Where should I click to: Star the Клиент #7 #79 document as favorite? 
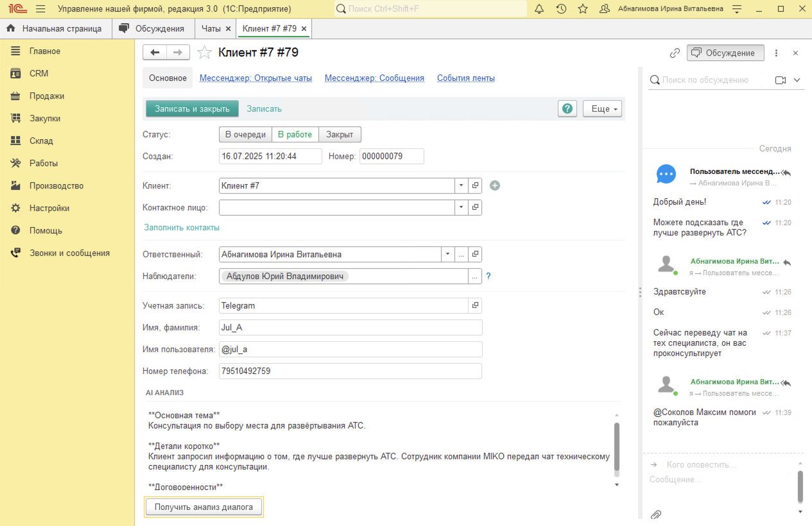click(x=204, y=53)
